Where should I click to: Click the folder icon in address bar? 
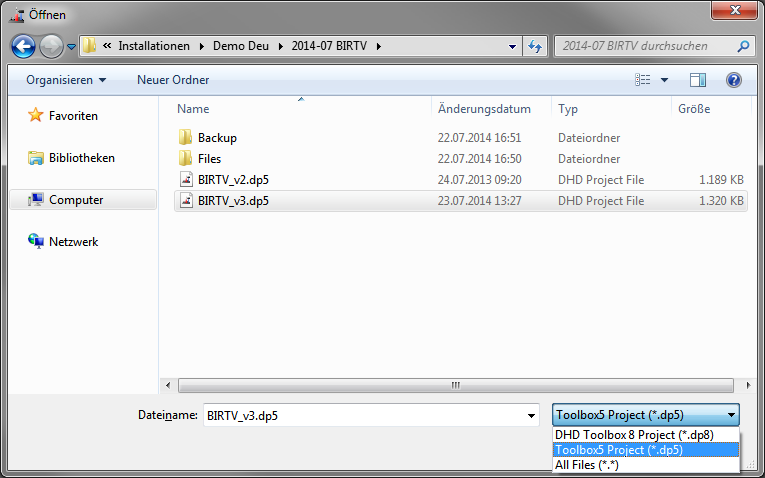tap(89, 46)
